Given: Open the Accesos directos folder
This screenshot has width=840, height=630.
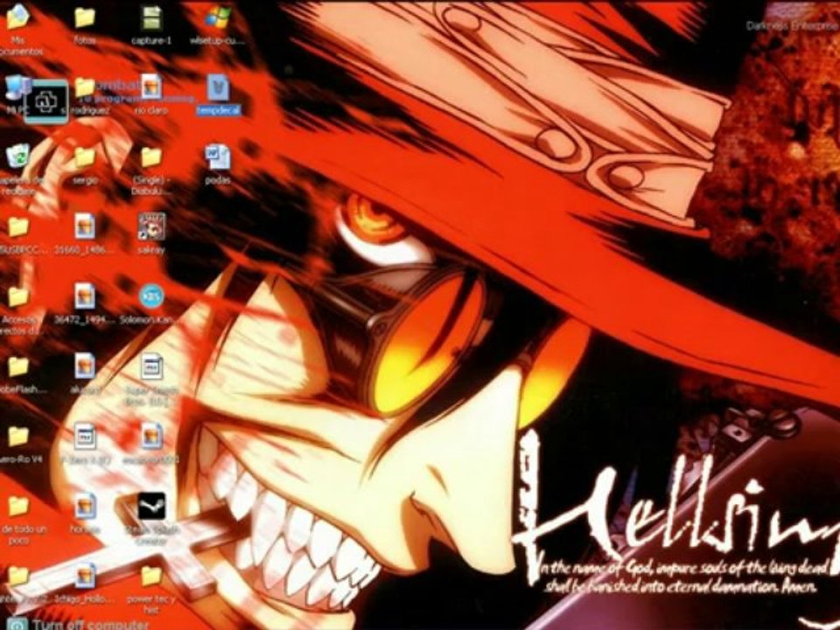Looking at the screenshot, I should click(x=17, y=297).
